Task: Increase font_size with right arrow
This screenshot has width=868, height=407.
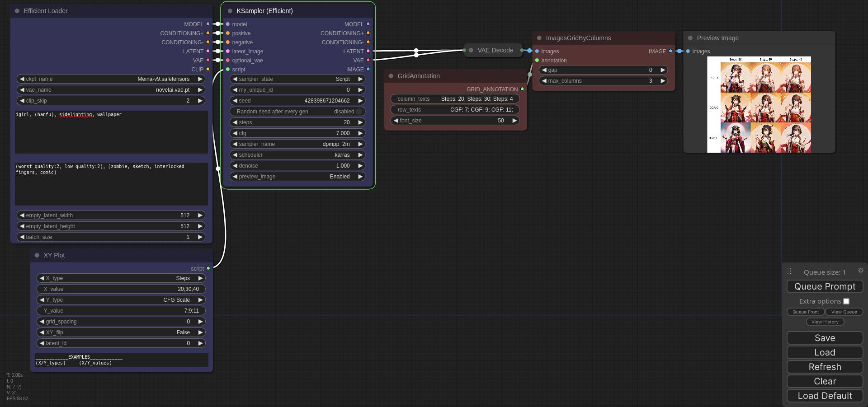Action: [514, 121]
